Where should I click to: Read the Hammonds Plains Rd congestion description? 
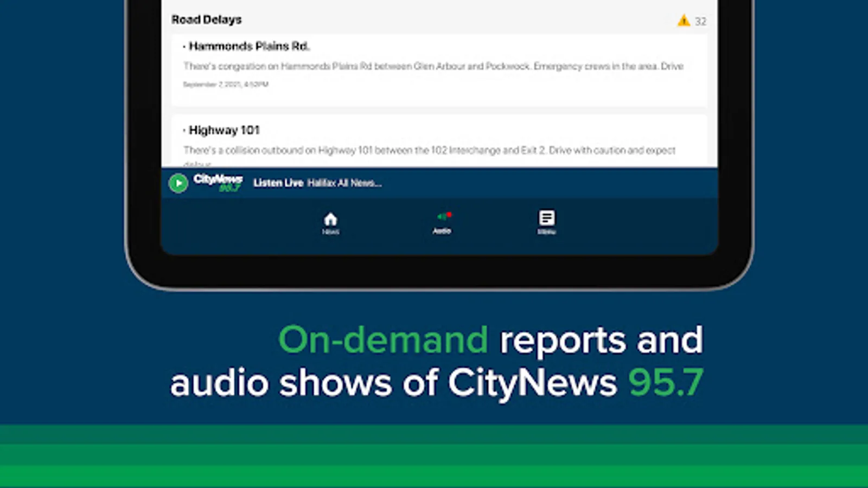433,66
